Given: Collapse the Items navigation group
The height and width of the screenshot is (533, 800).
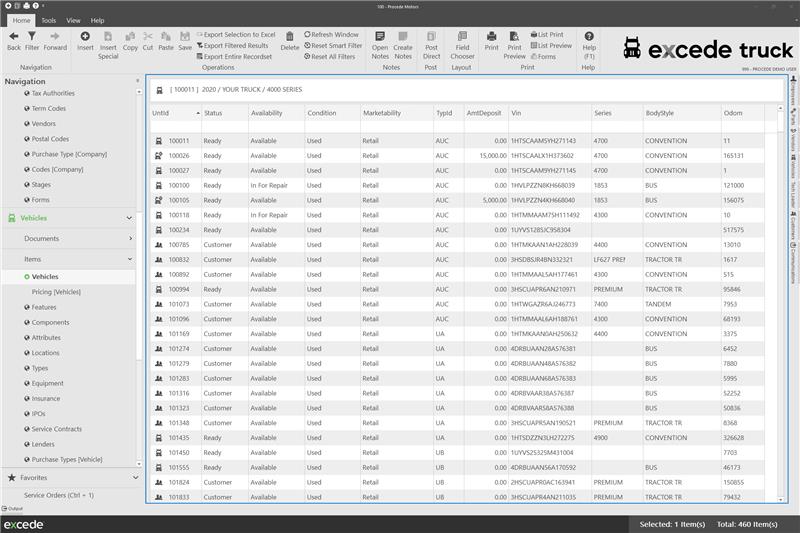Looking at the screenshot, I should pyautogui.click(x=130, y=259).
